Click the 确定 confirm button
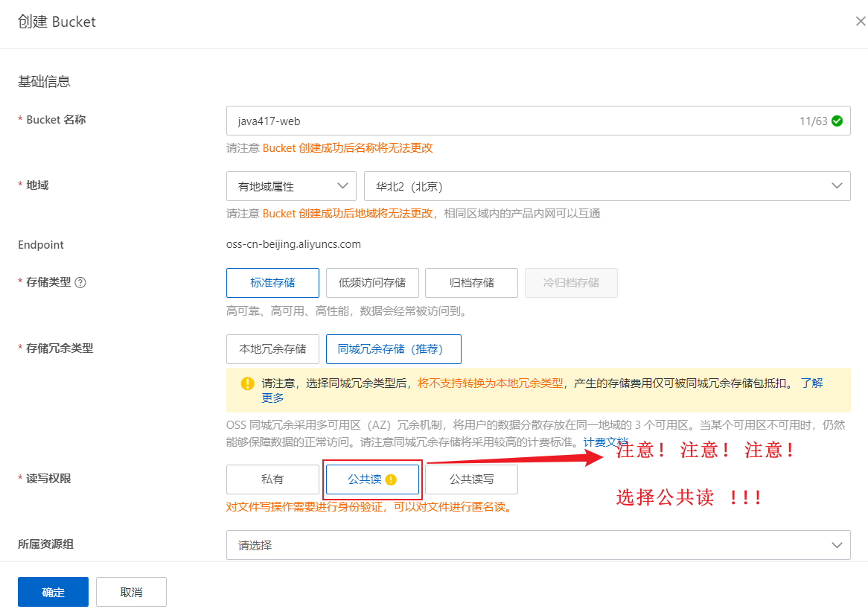The height and width of the screenshot is (615, 868). coord(53,592)
